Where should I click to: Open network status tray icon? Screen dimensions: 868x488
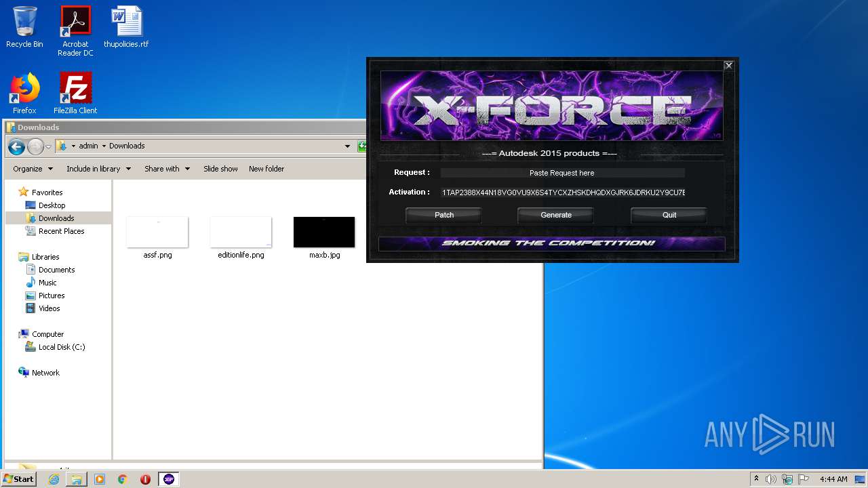click(x=787, y=479)
